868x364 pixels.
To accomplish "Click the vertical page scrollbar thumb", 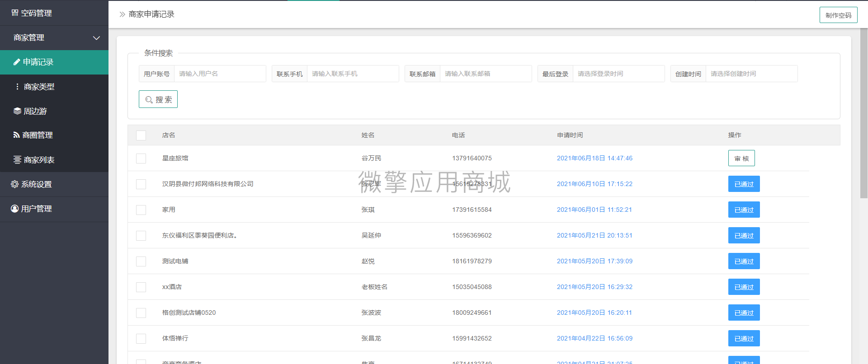I will pyautogui.click(x=863, y=113).
